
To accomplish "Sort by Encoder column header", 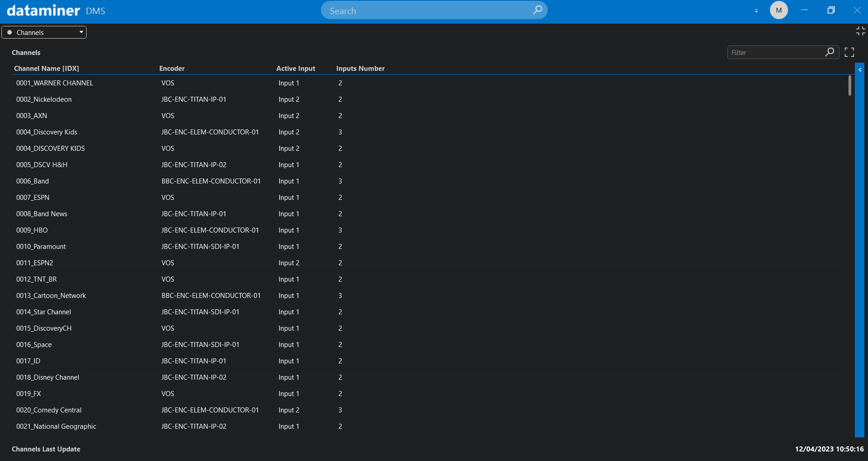I will (x=172, y=68).
